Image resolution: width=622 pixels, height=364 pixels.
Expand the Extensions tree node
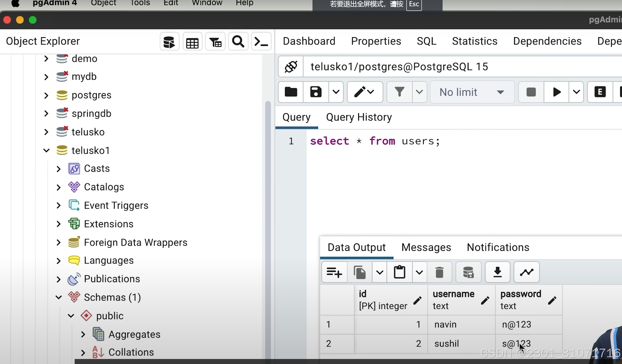(58, 224)
